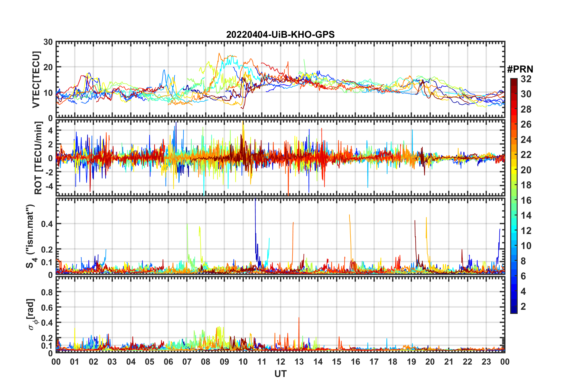Click x-axis tick label 06

tap(168, 362)
